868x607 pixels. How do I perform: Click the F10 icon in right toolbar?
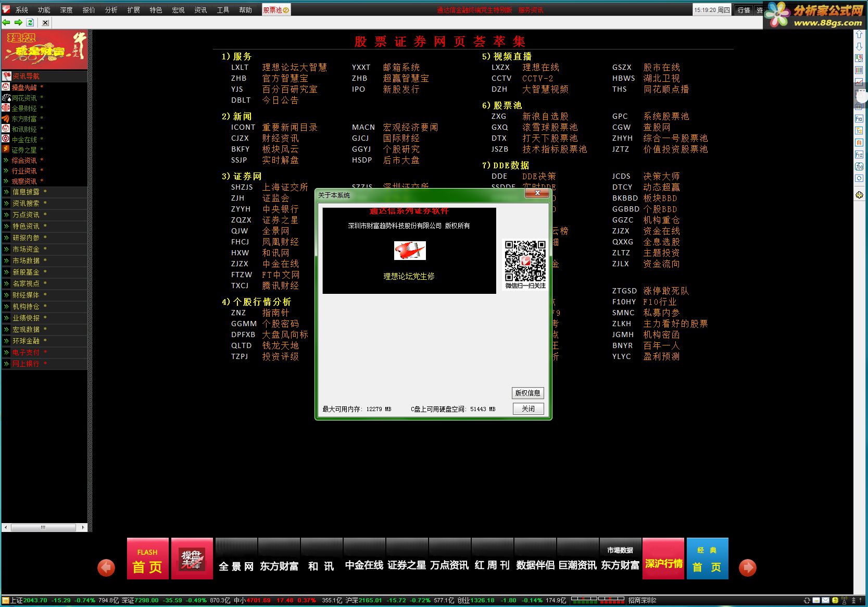859,119
